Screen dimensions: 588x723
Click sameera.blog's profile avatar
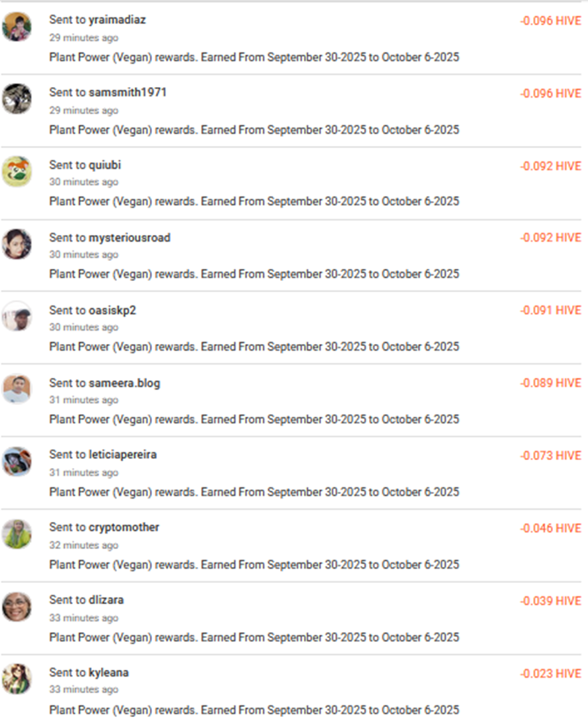click(17, 390)
